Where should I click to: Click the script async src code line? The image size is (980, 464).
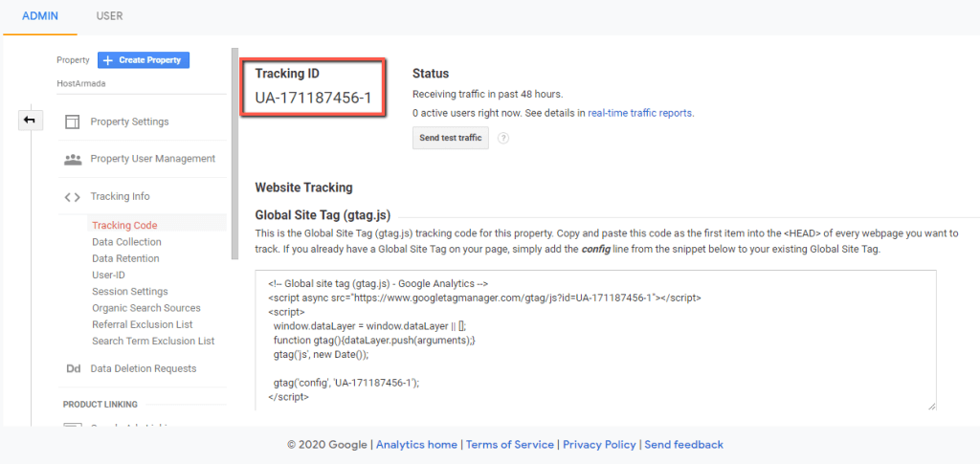484,298
